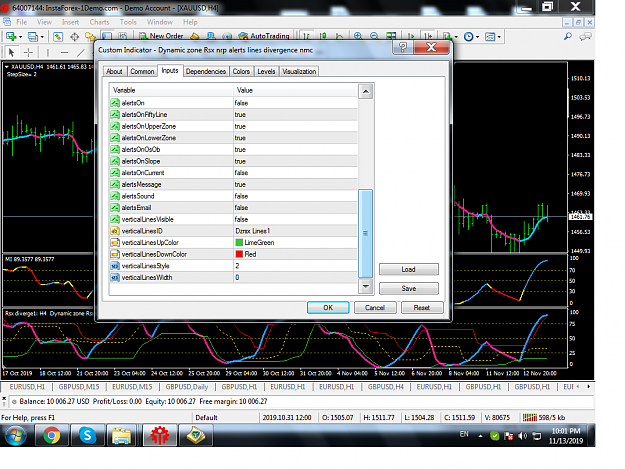The width and height of the screenshot is (625, 469).
Task: Click the periods clock icon
Action: tap(469, 37)
